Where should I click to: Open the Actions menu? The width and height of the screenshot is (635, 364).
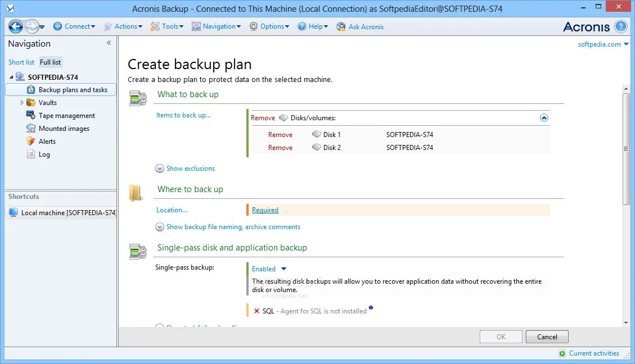coord(123,27)
